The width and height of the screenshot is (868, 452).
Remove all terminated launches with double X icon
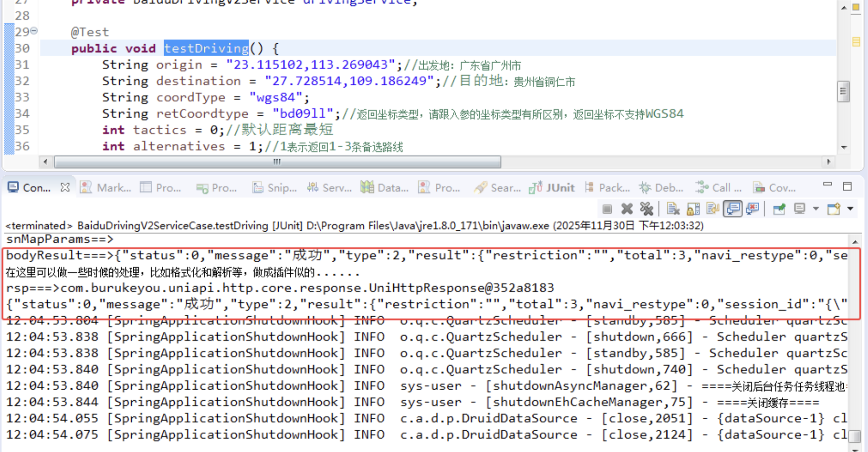646,209
